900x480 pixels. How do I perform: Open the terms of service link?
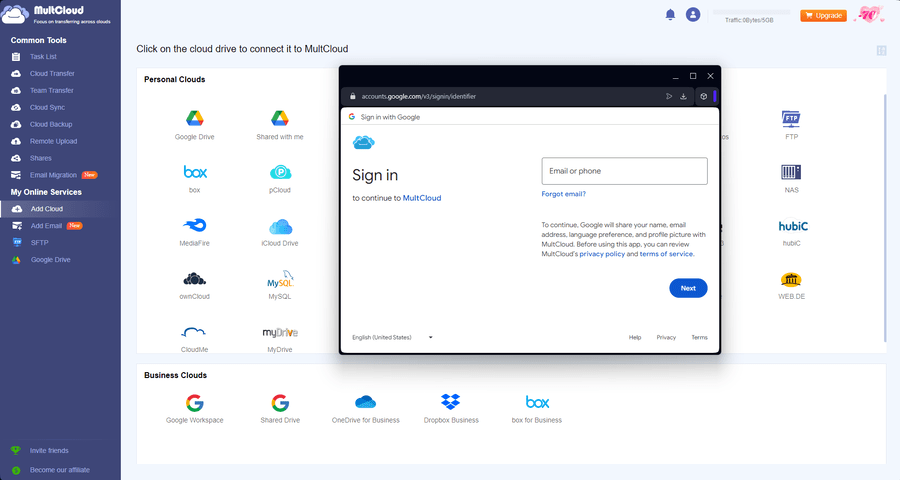tap(666, 254)
